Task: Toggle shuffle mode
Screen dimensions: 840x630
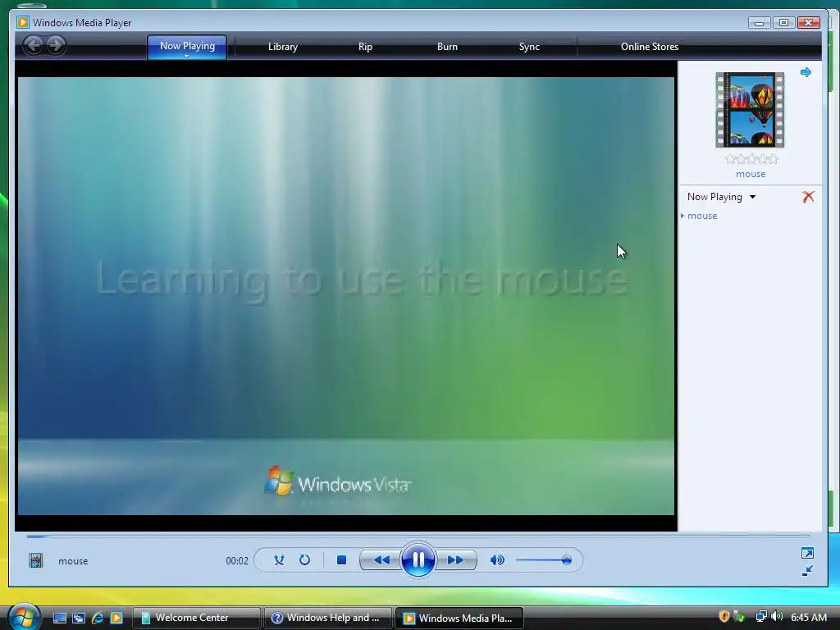Action: click(279, 559)
